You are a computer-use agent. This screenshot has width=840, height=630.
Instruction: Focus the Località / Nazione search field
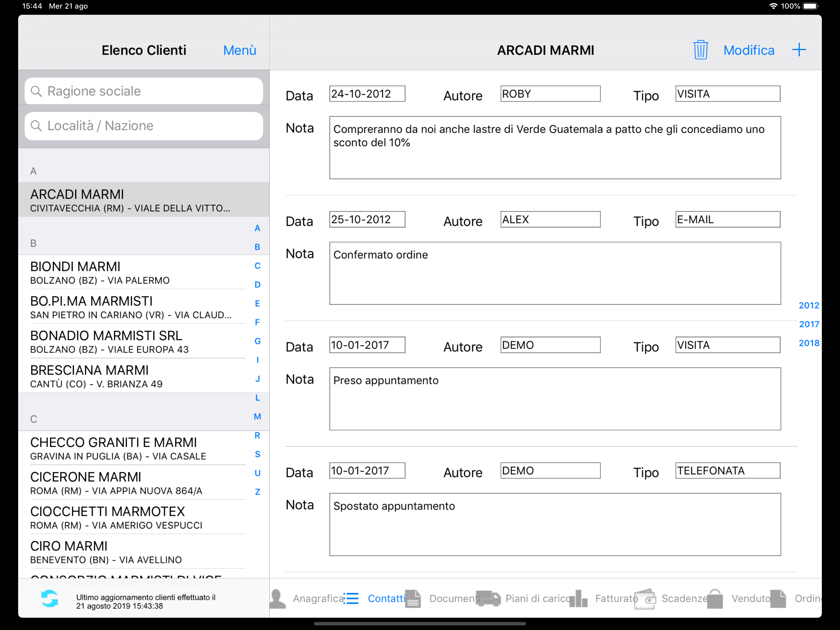pyautogui.click(x=144, y=126)
